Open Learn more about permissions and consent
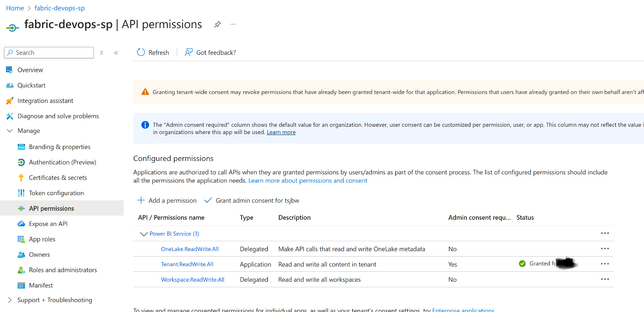This screenshot has height=312, width=644. (x=308, y=180)
